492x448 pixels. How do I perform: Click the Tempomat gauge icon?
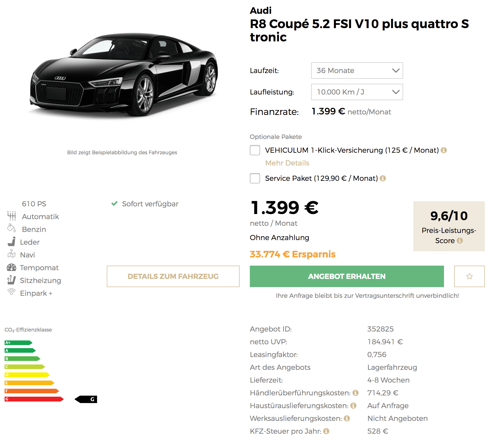[x=11, y=267]
